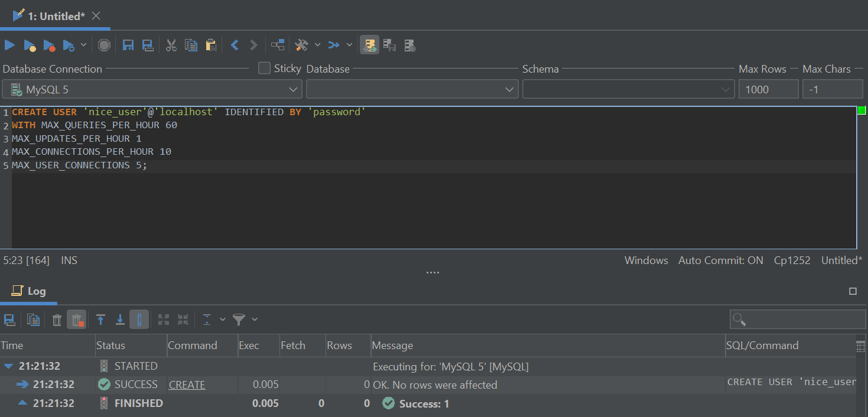Click the run icon with yellow dot

point(30,45)
